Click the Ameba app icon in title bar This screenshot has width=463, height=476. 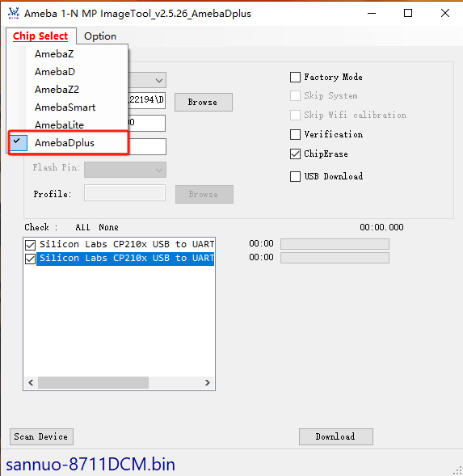pos(14,14)
